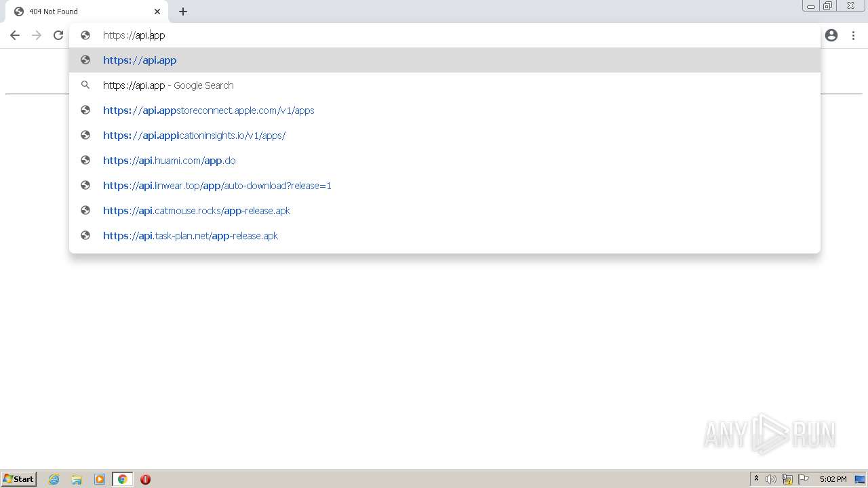
Task: Select https://api.app Google Search suggestion
Action: pos(445,85)
